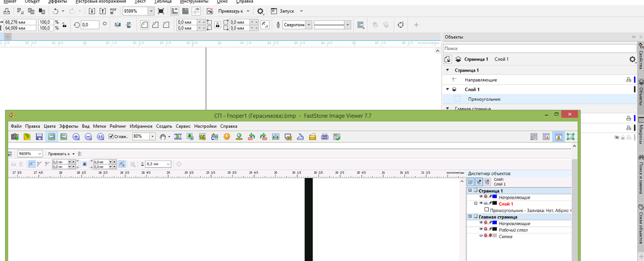This screenshot has width=644, height=261.
Task: Click the FastStone slideshow filmstrip icon
Action: point(178,137)
